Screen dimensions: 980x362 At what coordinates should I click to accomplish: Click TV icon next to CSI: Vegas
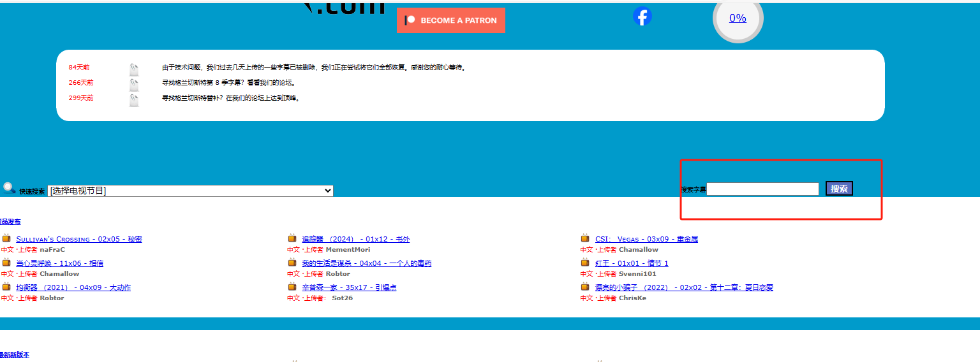585,238
